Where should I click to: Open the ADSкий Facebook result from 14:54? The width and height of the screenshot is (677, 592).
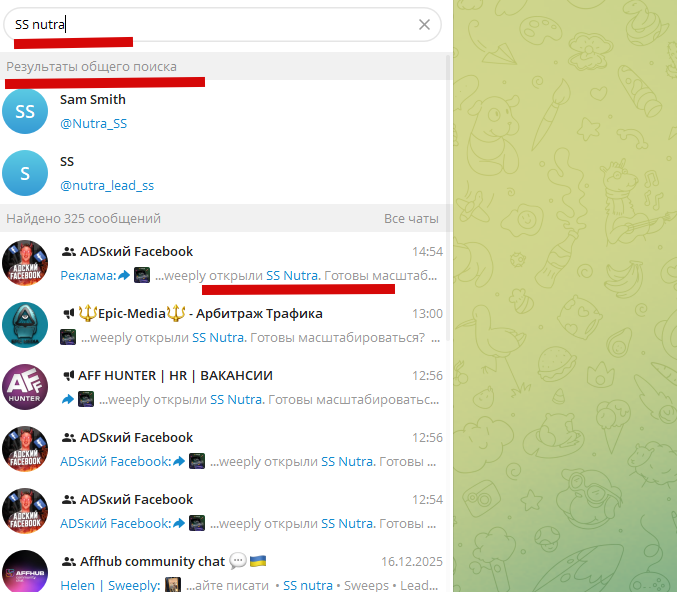click(x=225, y=263)
